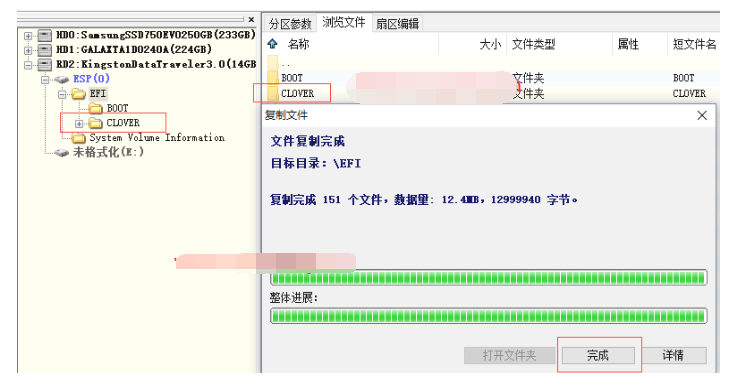Click the BOOT folder icon in the tree
Viewport: 735px width, 386px height.
[96, 109]
